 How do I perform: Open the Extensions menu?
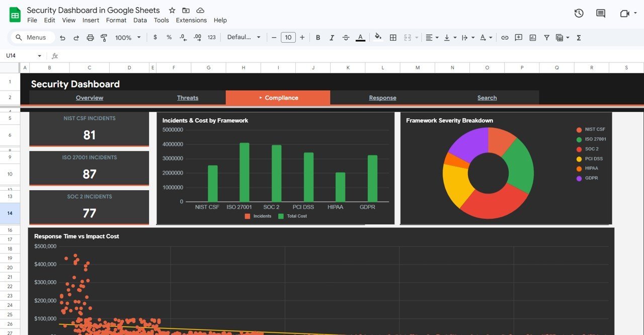pos(191,21)
